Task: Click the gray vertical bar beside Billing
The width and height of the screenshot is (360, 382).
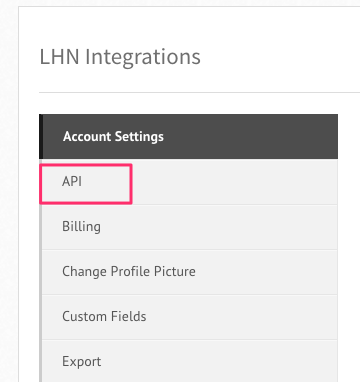Action: 40,227
